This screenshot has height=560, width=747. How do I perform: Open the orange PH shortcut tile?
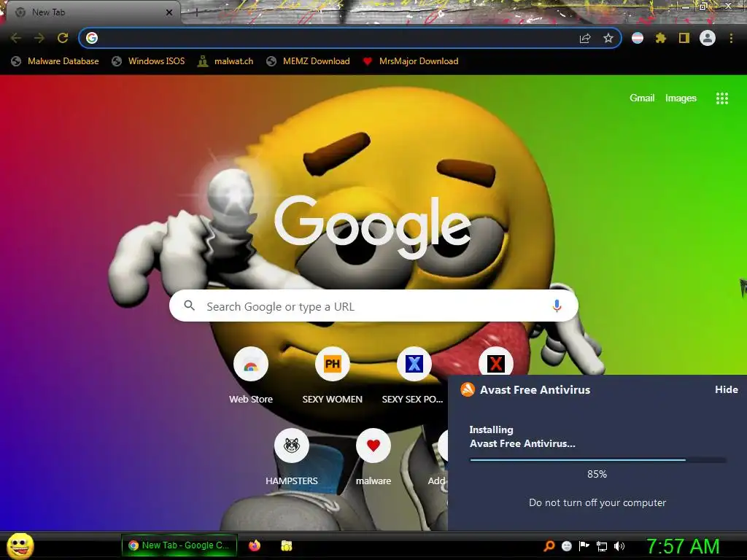coord(332,376)
